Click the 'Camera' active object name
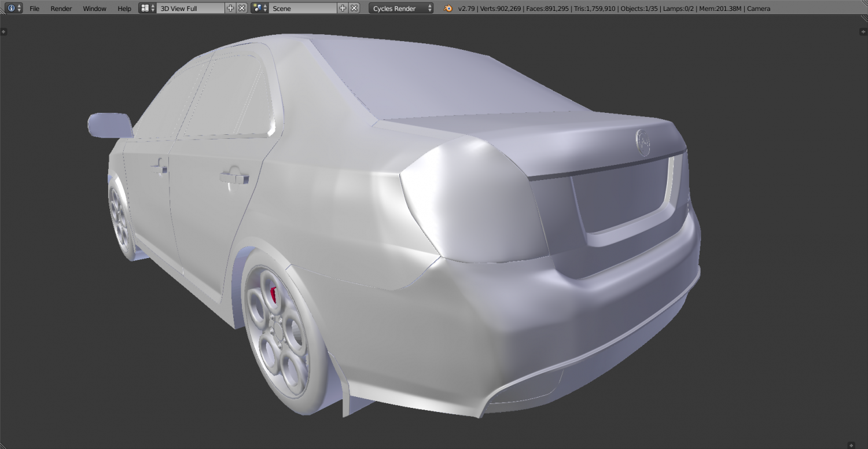Image resolution: width=868 pixels, height=449 pixels. point(759,9)
